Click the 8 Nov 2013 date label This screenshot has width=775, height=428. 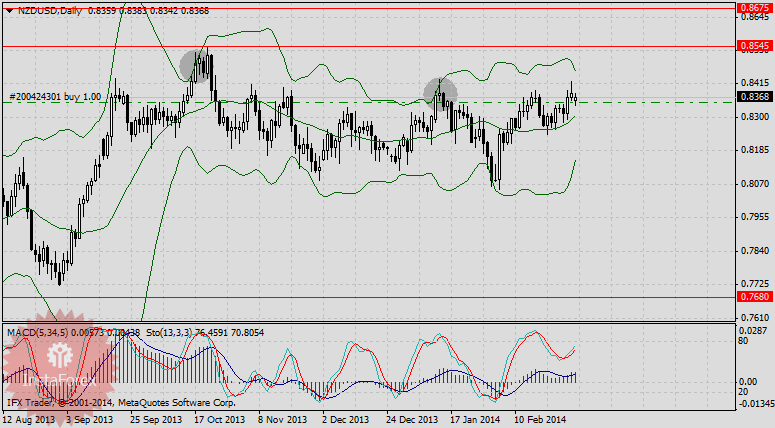click(x=282, y=420)
